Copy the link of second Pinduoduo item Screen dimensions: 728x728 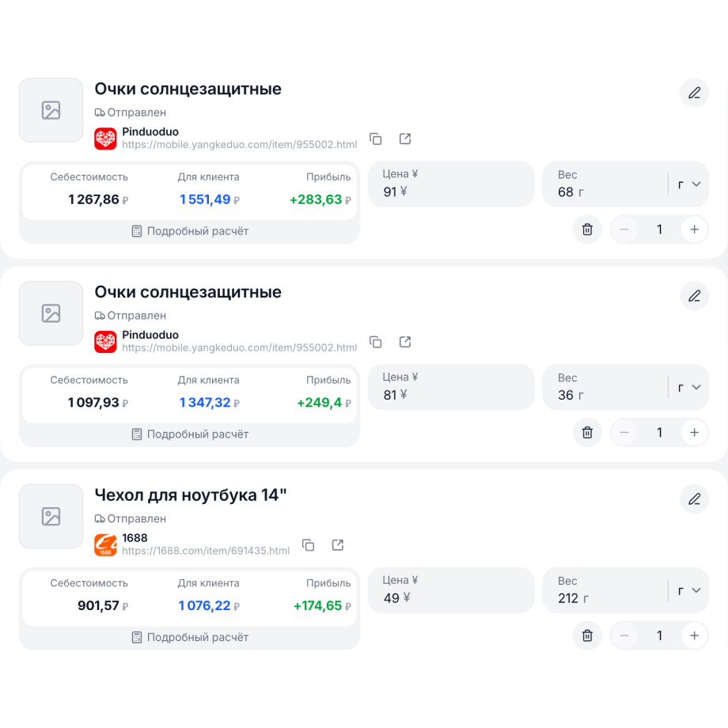(375, 342)
